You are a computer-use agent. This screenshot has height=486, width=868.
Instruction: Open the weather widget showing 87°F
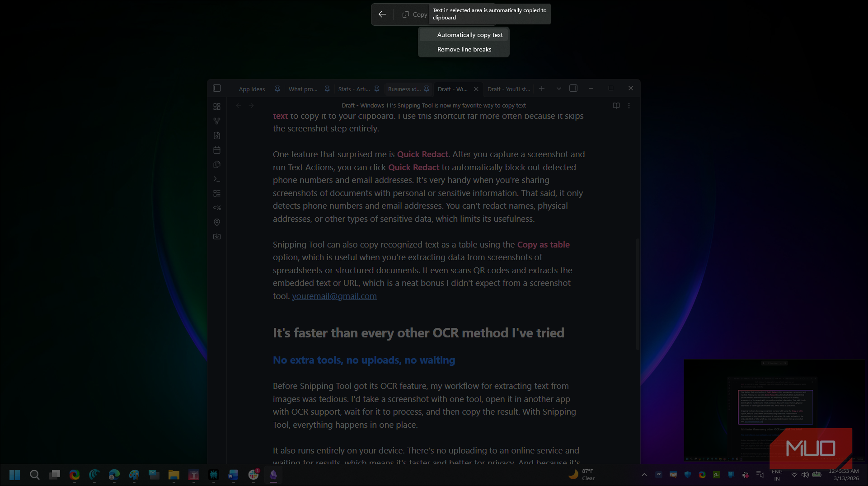tap(582, 475)
